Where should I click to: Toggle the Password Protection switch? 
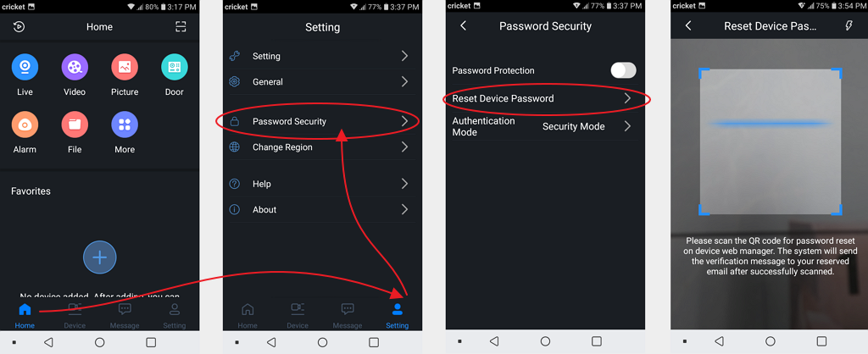(623, 70)
